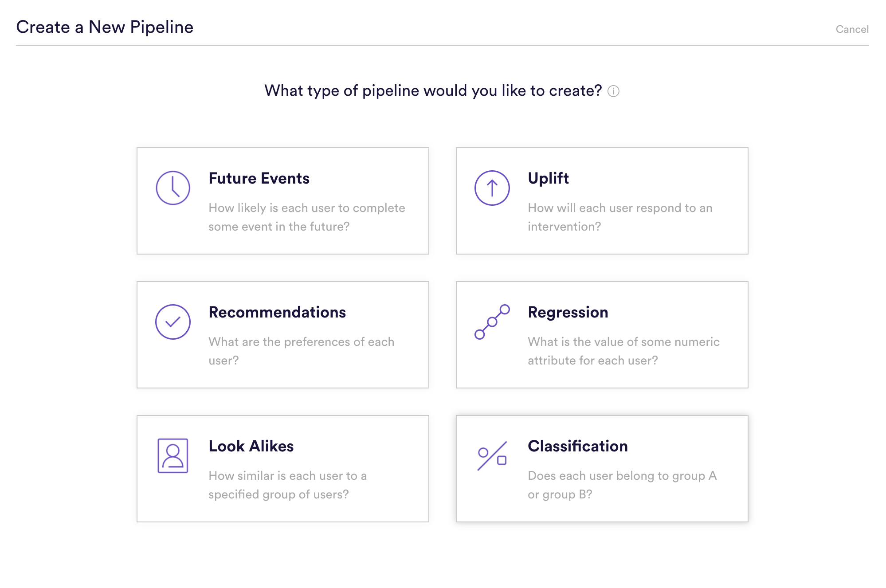Click the checkmark Recommendations icon
The image size is (886, 588).
click(x=173, y=322)
